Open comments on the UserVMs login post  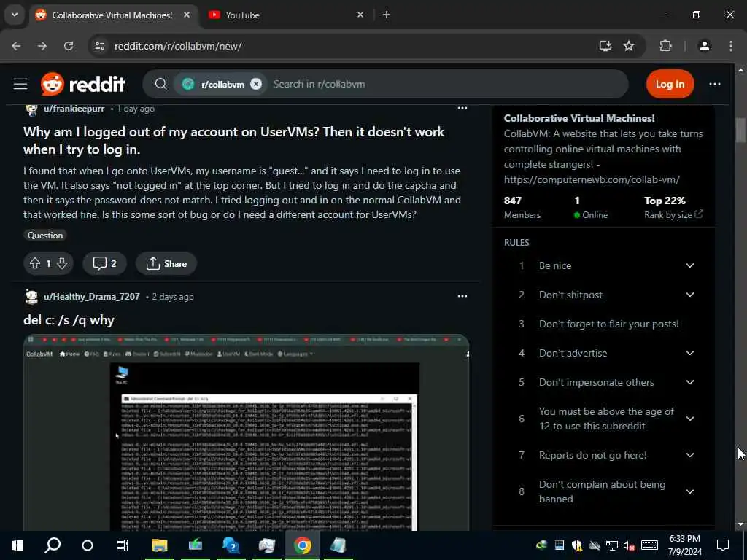pos(105,263)
